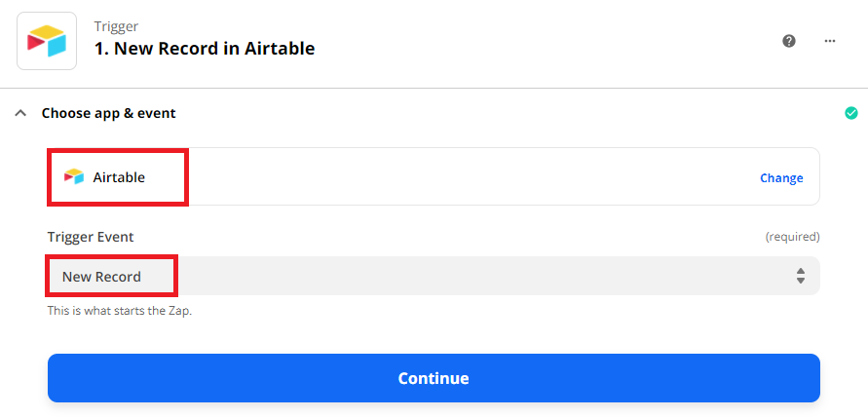
Task: Open the three-dot more options menu
Action: pos(830,41)
